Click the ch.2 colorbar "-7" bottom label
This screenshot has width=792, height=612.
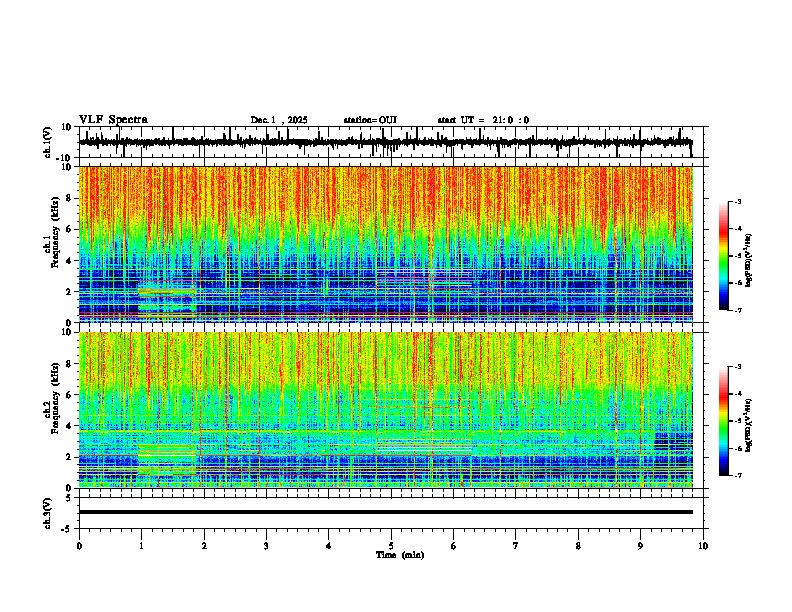(x=737, y=475)
